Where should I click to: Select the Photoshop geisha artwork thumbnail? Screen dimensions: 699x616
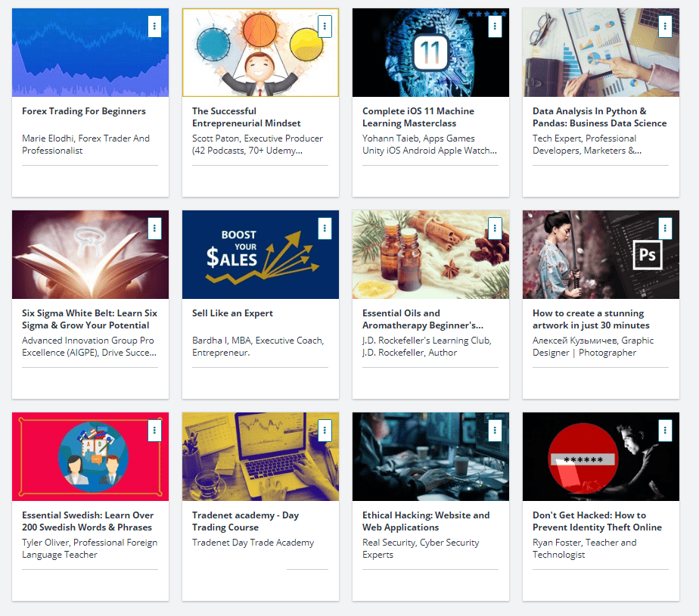(601, 255)
